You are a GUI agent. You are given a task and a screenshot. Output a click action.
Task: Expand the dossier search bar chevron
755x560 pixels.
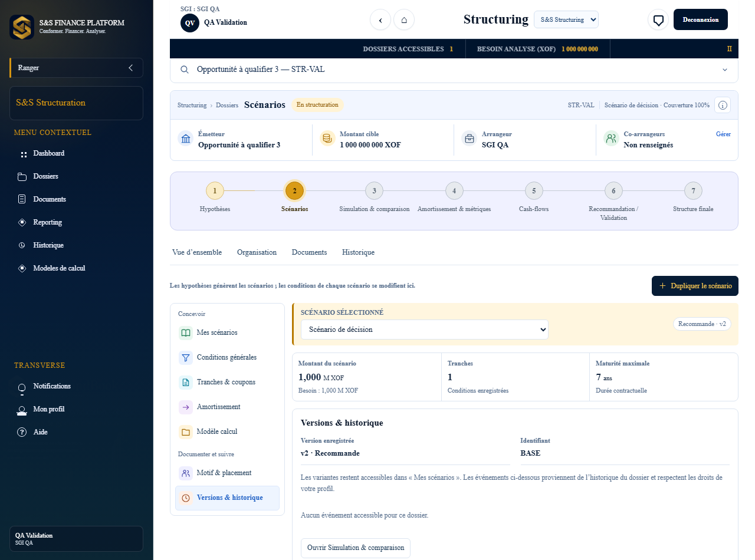[725, 70]
